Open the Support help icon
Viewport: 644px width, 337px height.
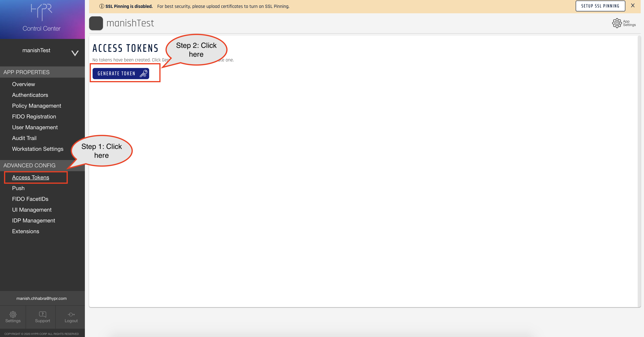(x=43, y=314)
